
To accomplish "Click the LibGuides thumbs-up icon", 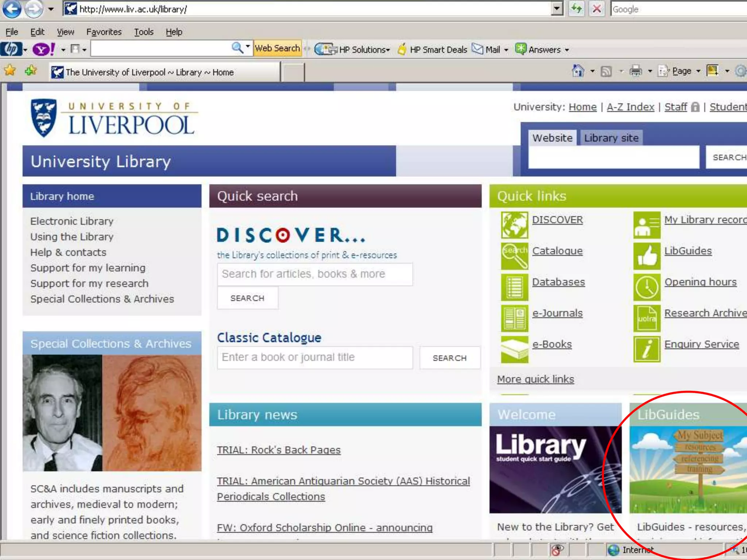I will [x=647, y=256].
